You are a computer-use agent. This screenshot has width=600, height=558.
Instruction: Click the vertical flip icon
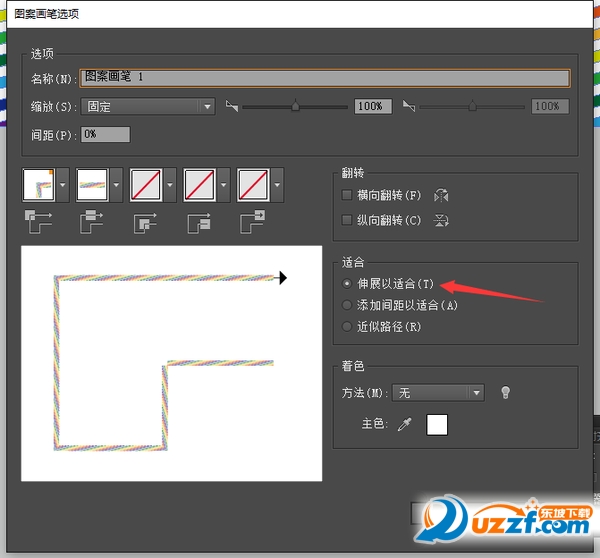pyautogui.click(x=441, y=220)
